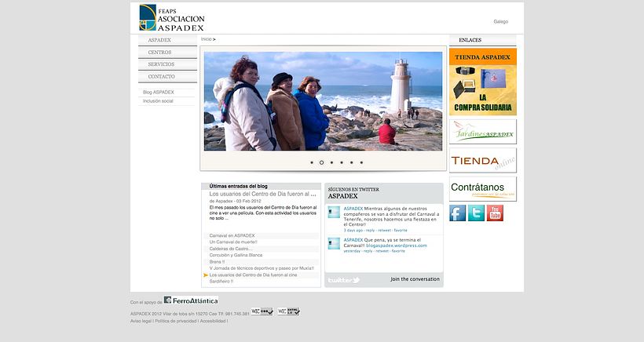The height and width of the screenshot is (342, 644).
Task: Select the first slideshow dot
Action: [312, 163]
